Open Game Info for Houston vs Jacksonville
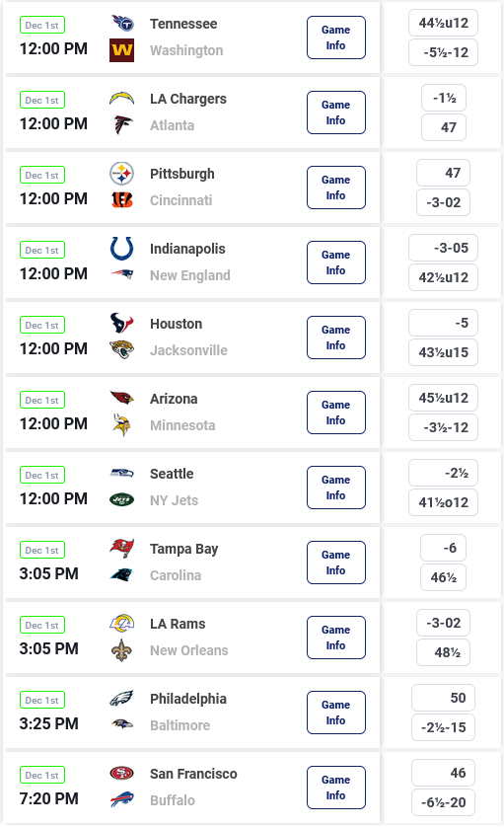Viewport: 504px width, 827px height. pyautogui.click(x=336, y=338)
